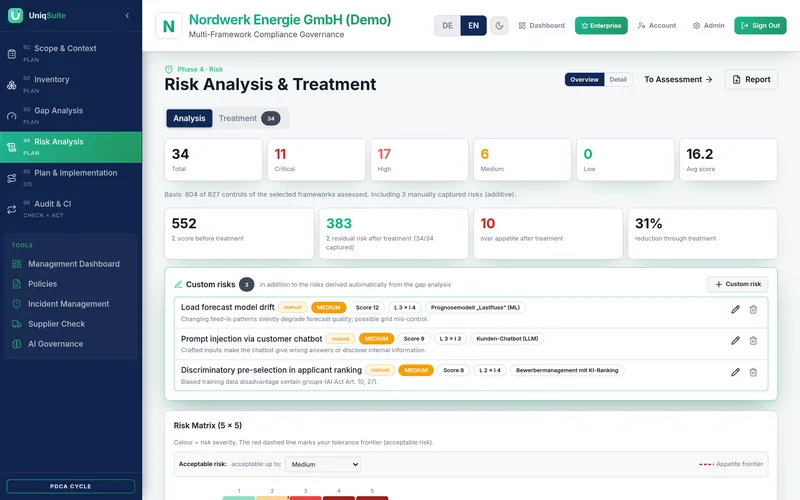The height and width of the screenshot is (500, 800).
Task: Click the AI Governance icon
Action: (x=17, y=344)
